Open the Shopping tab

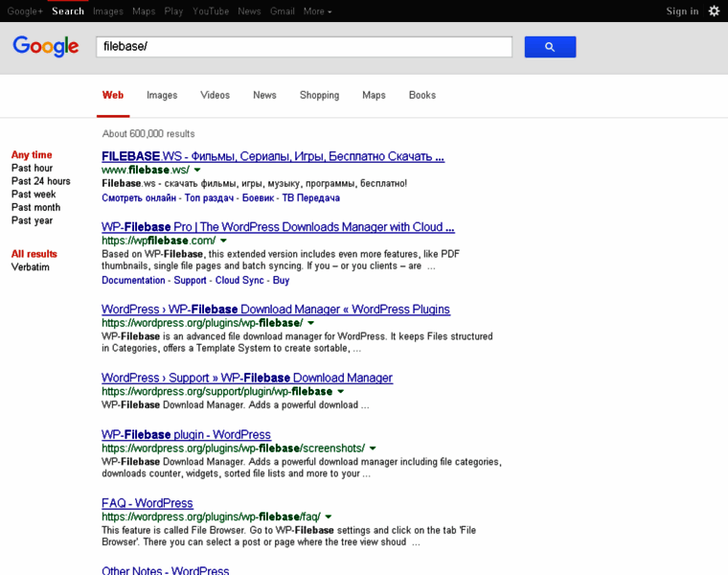[x=319, y=95]
